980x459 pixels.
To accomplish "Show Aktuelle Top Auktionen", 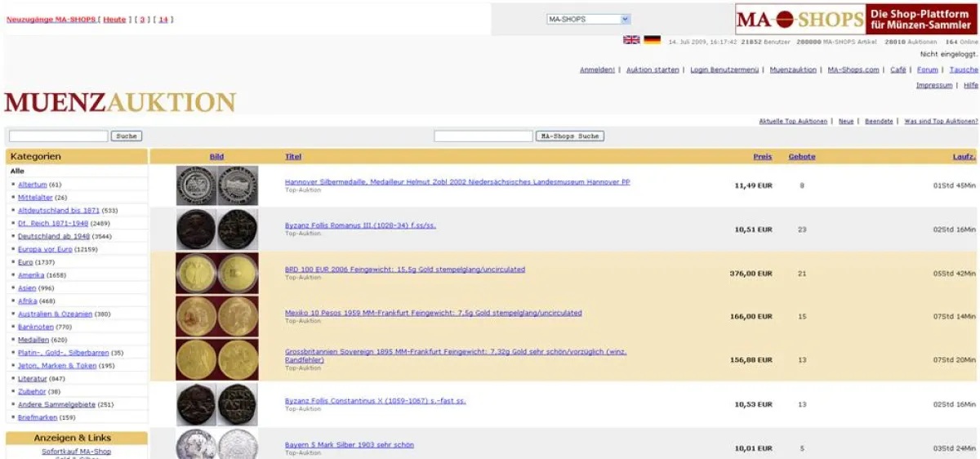I will coord(793,121).
